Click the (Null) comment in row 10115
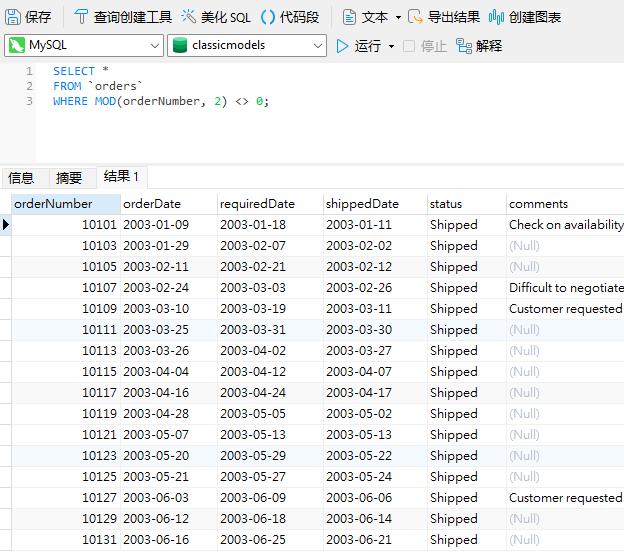Screen dimensions: 624x553 pos(565,372)
